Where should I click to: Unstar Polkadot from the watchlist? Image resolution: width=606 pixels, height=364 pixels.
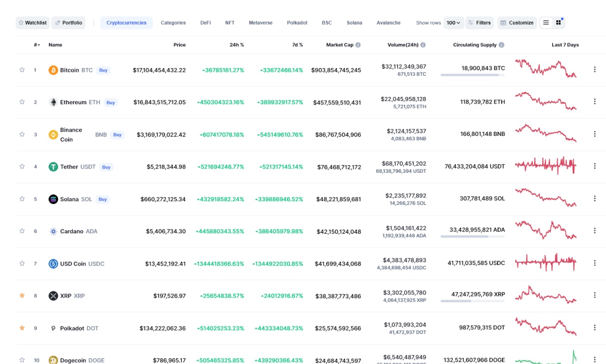click(22, 328)
